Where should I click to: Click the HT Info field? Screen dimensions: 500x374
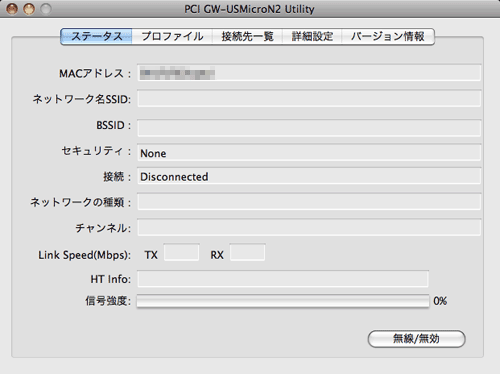[x=283, y=279]
